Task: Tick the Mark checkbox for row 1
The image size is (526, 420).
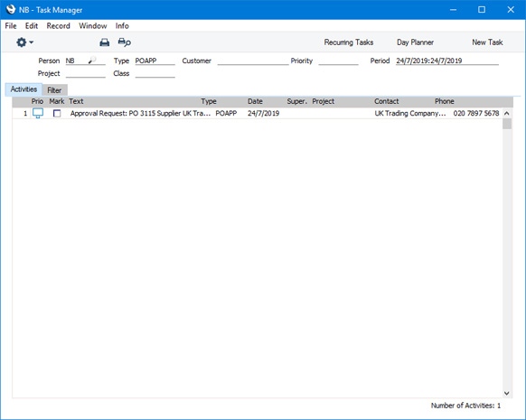Action: tap(57, 114)
